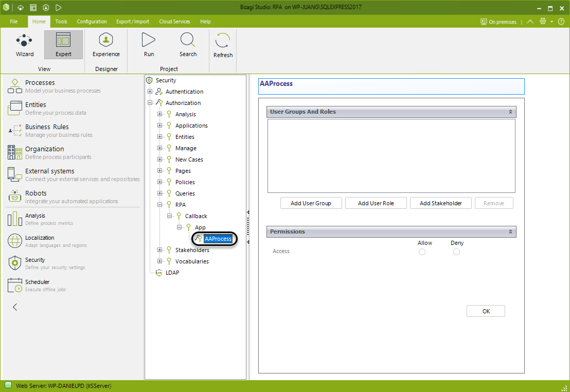Open External systems module
The width and height of the screenshot is (570, 392).
pos(73,174)
